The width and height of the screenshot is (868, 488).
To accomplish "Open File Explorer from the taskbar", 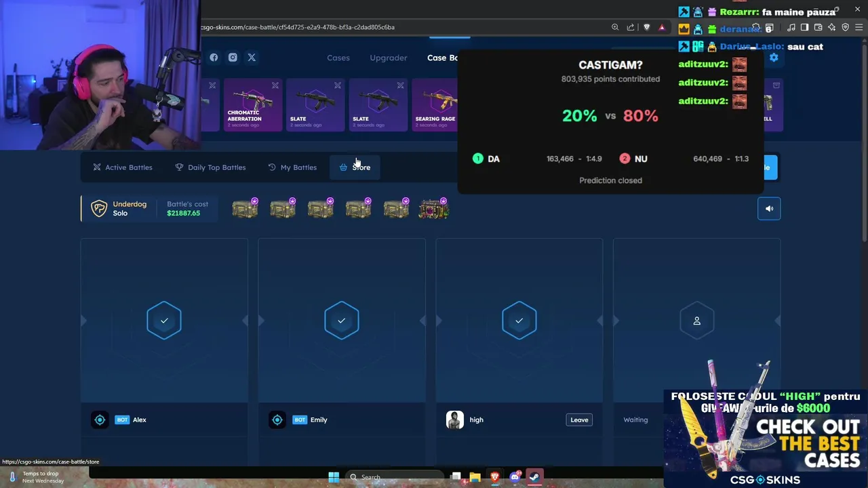I will coord(475,477).
